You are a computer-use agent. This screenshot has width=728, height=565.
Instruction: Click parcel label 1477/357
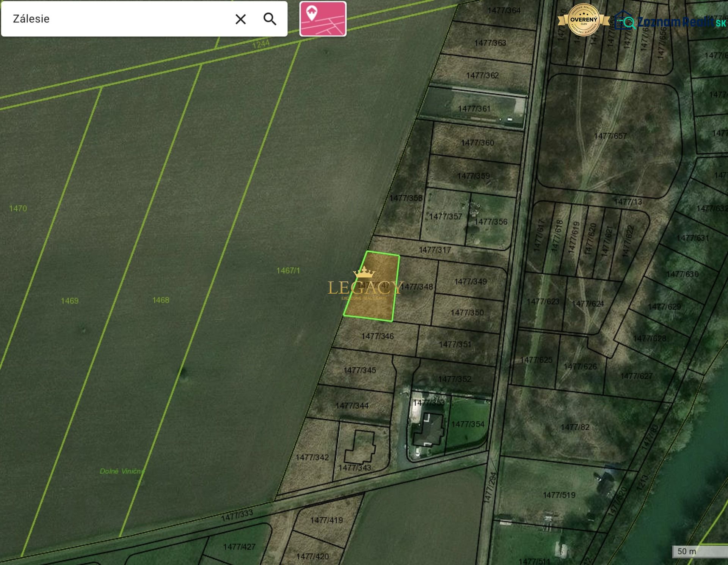pyautogui.click(x=446, y=217)
